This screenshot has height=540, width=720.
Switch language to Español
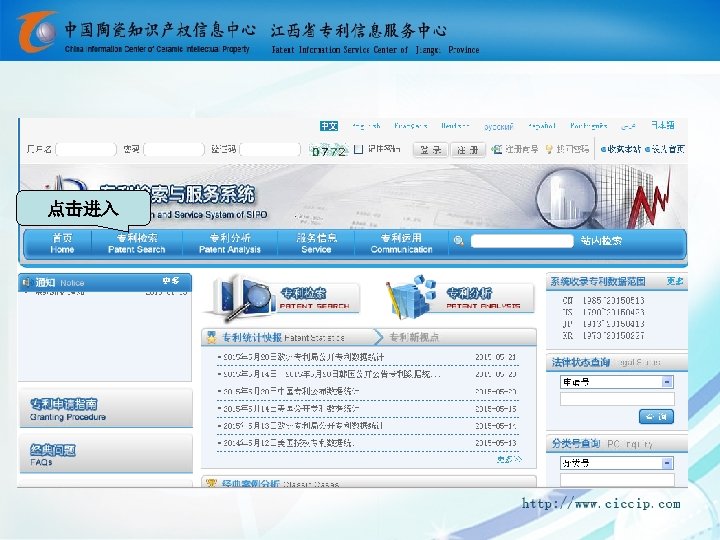click(x=542, y=126)
